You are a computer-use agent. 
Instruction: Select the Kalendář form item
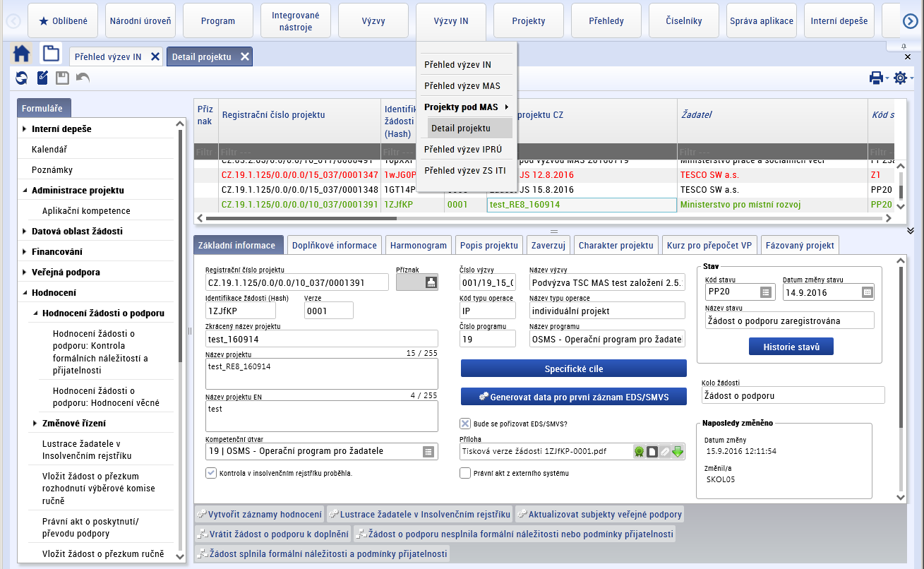pyautogui.click(x=49, y=150)
